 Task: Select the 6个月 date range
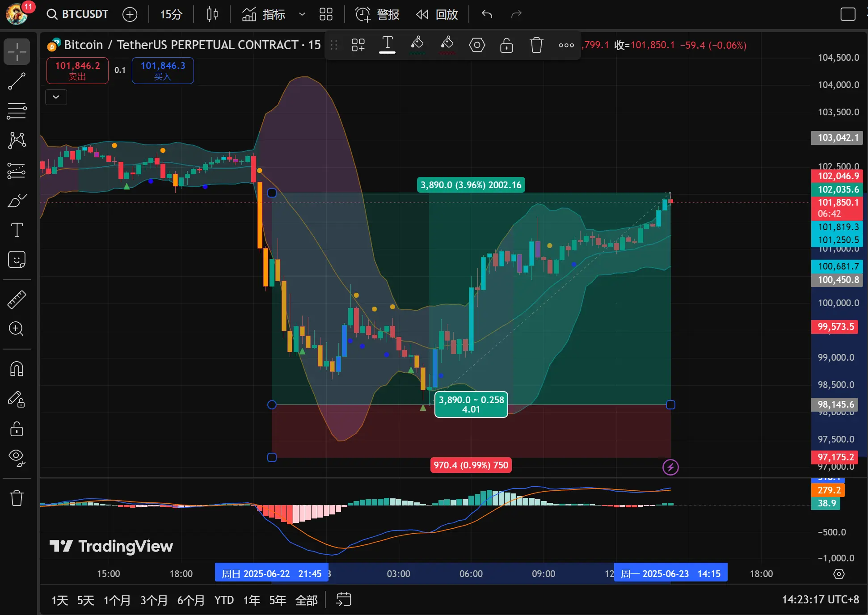click(191, 600)
